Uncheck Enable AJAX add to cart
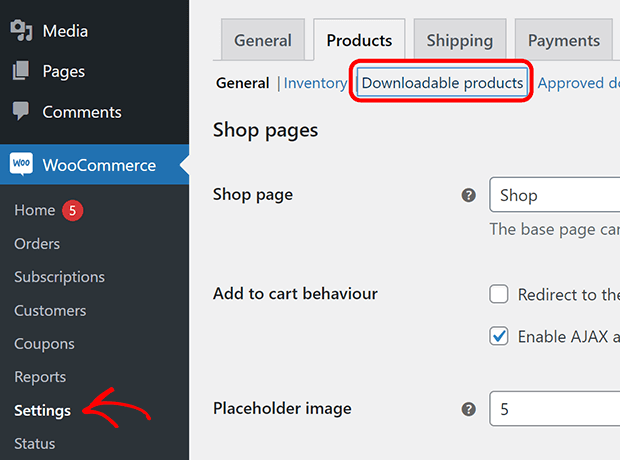 pyautogui.click(x=499, y=336)
